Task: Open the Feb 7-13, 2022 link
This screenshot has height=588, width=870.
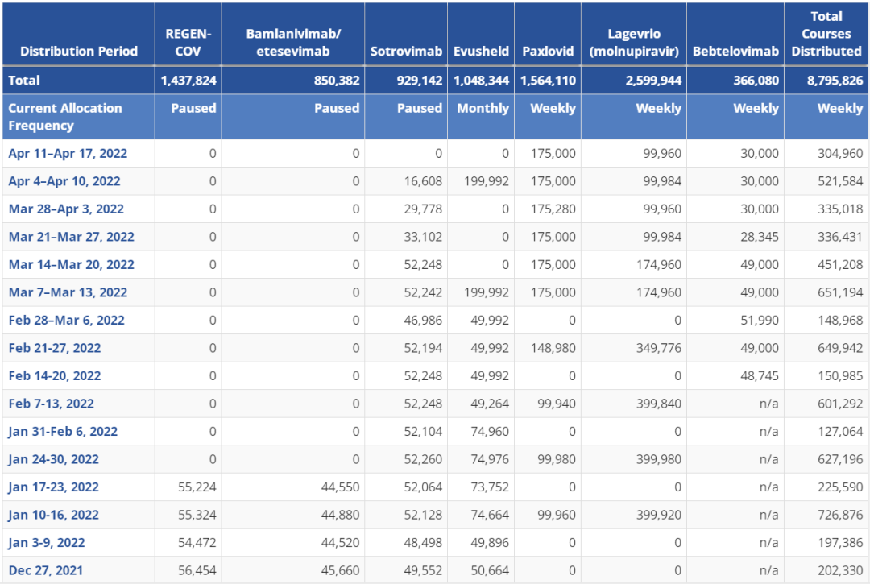Action: pos(51,404)
